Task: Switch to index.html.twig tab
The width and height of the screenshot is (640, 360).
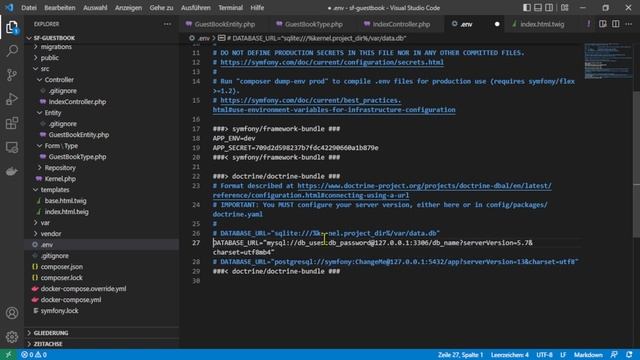Action: (542, 24)
